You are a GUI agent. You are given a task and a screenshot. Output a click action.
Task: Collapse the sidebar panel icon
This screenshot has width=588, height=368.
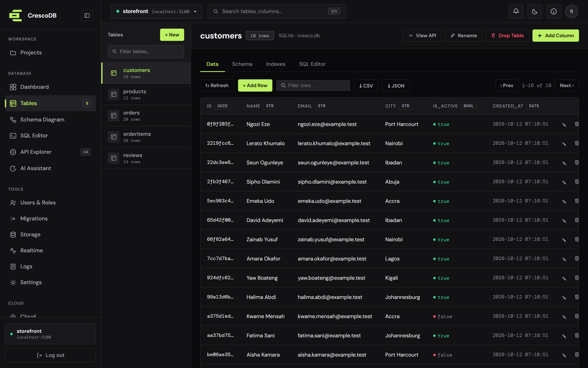[x=87, y=16]
